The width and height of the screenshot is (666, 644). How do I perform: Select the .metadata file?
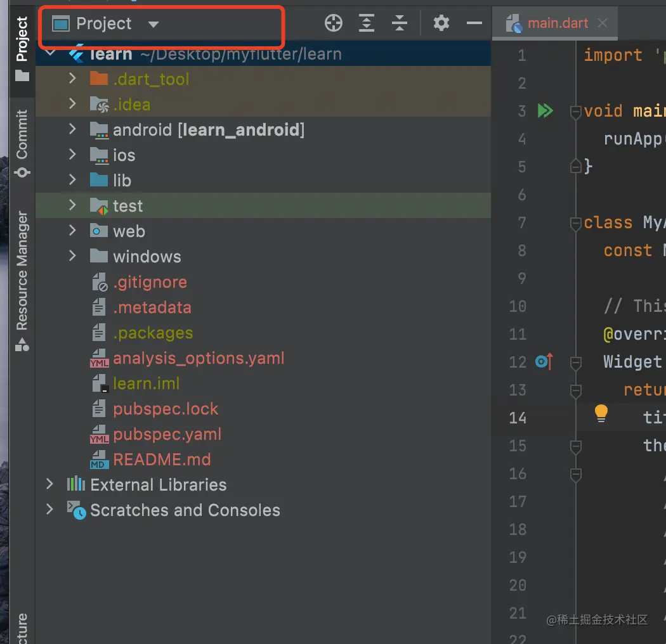point(152,307)
